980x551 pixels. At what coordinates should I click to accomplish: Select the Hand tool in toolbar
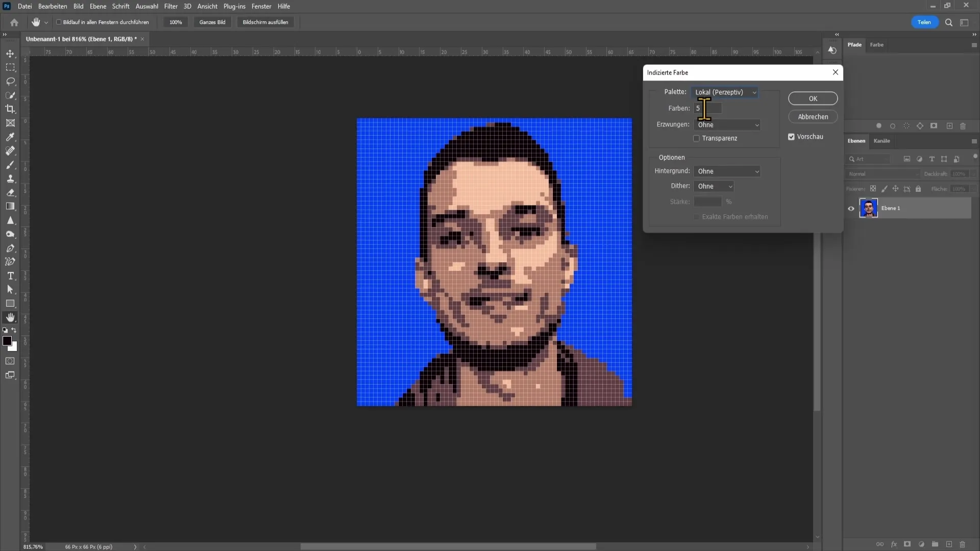point(10,317)
